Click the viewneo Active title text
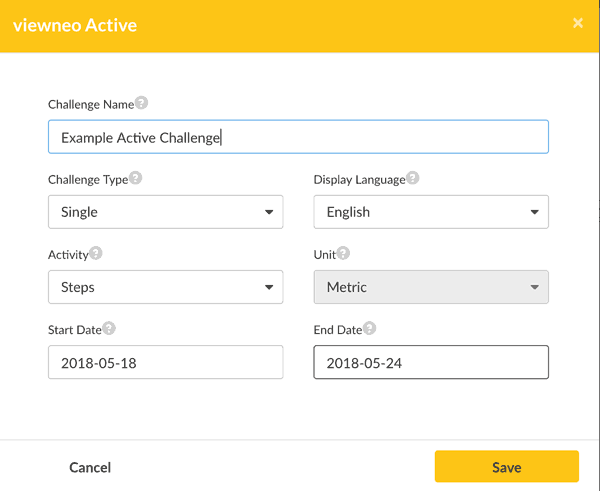This screenshot has width=600, height=495. coord(75,25)
